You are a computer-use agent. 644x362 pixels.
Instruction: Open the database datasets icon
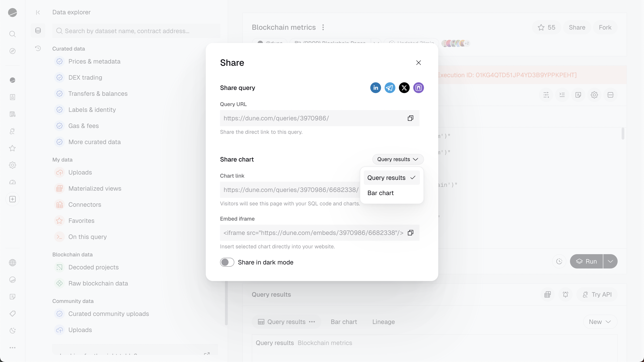click(x=38, y=30)
